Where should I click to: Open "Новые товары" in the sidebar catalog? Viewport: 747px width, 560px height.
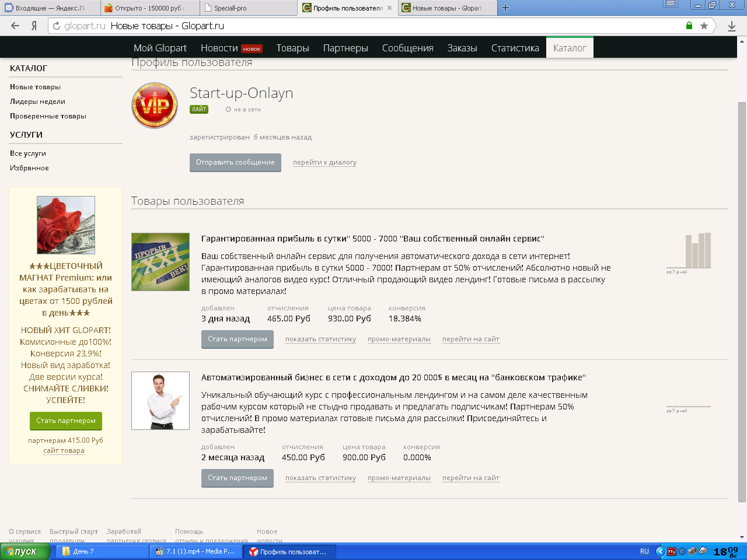35,87
